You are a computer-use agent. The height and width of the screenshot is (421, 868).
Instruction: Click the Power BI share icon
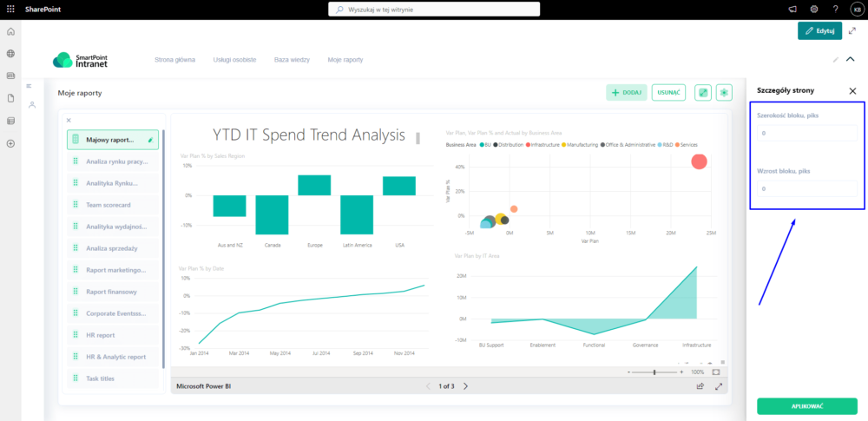coord(700,386)
